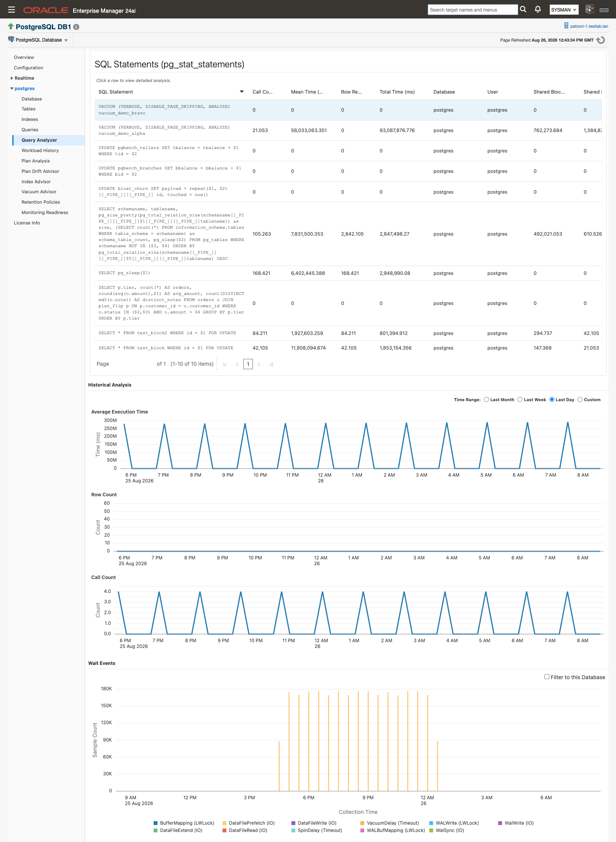Open the UPDATE pgbench_tellers statement row

tap(348, 151)
